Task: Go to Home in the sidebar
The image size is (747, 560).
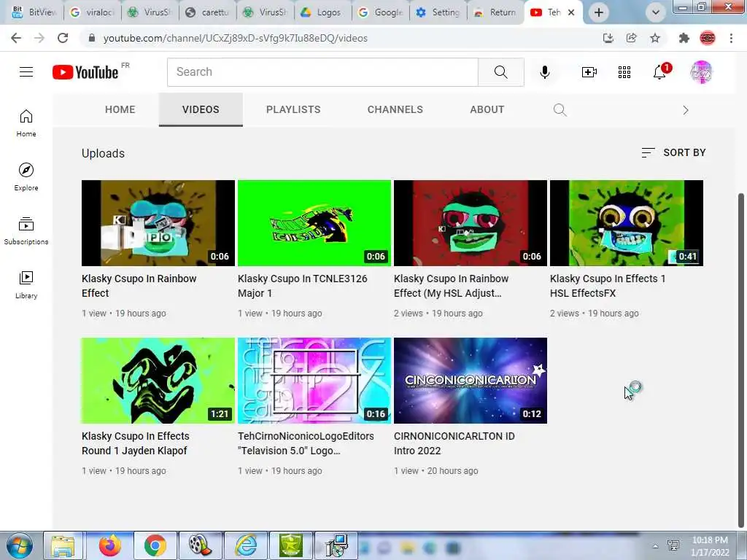Action: click(x=26, y=122)
